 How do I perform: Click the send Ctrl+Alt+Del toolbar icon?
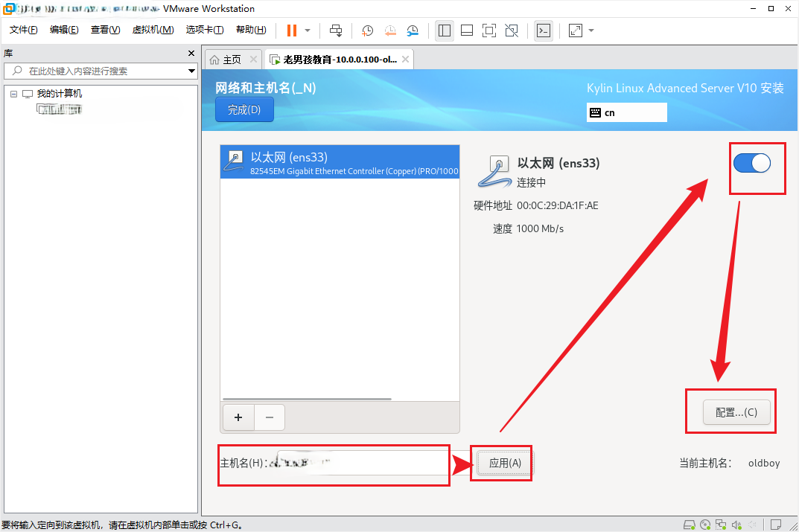click(336, 31)
